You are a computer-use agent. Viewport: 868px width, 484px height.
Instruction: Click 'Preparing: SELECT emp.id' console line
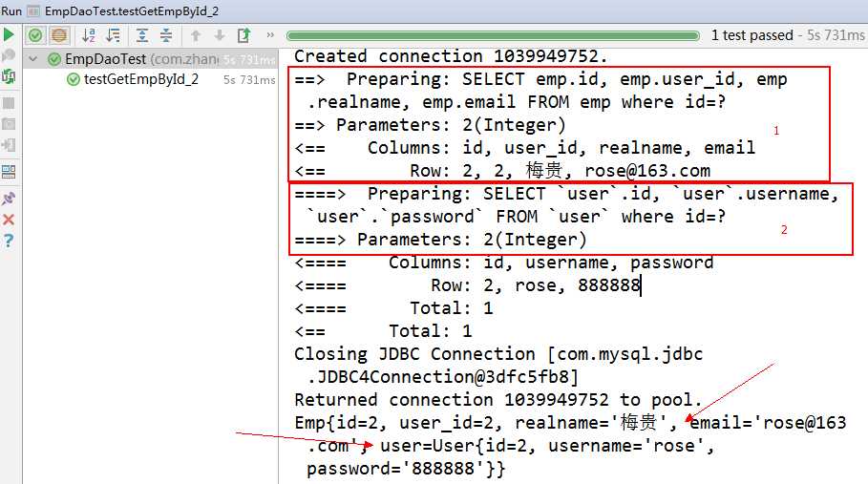[x=540, y=79]
